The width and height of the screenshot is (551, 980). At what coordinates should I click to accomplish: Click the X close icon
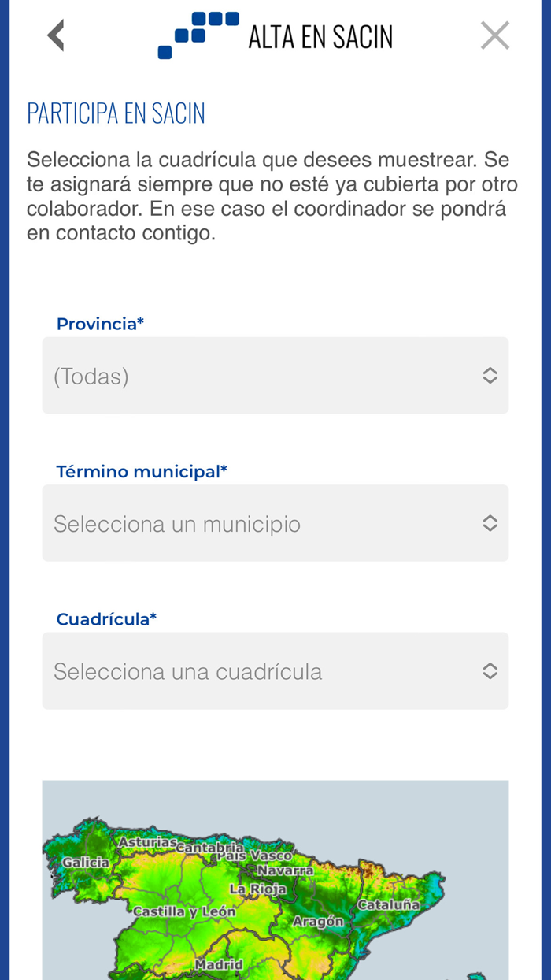495,35
